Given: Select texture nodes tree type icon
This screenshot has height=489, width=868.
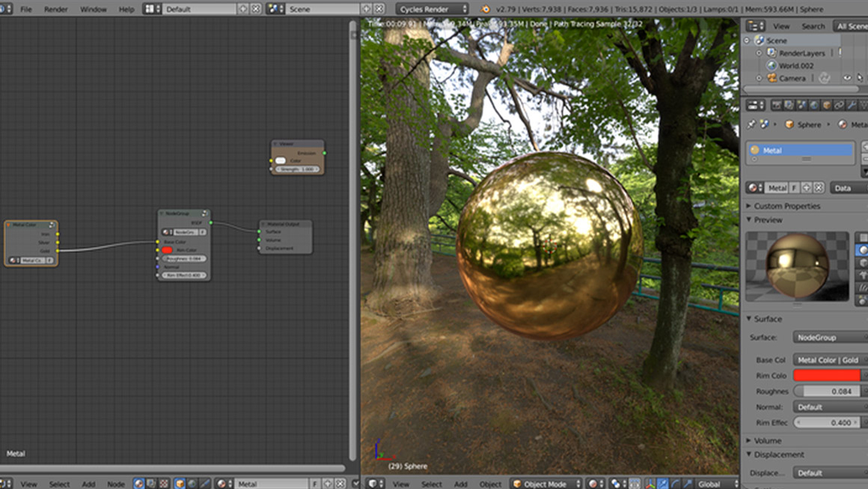Looking at the screenshot, I should [164, 484].
